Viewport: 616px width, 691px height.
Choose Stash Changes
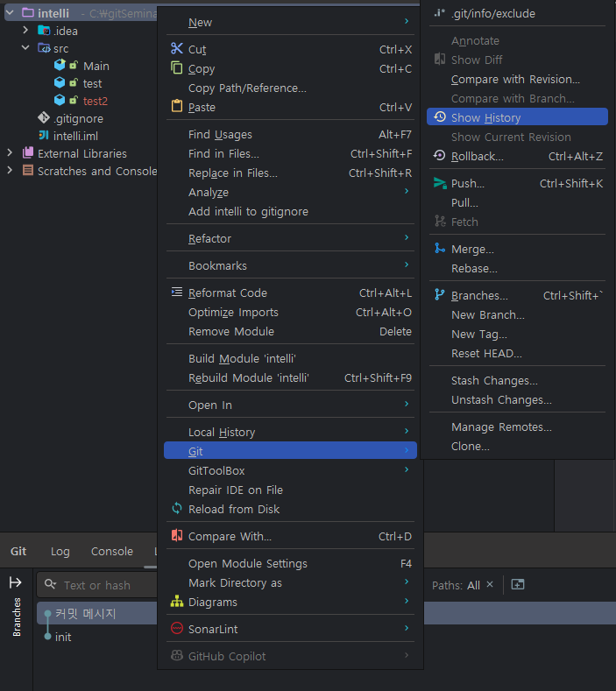pos(517,380)
